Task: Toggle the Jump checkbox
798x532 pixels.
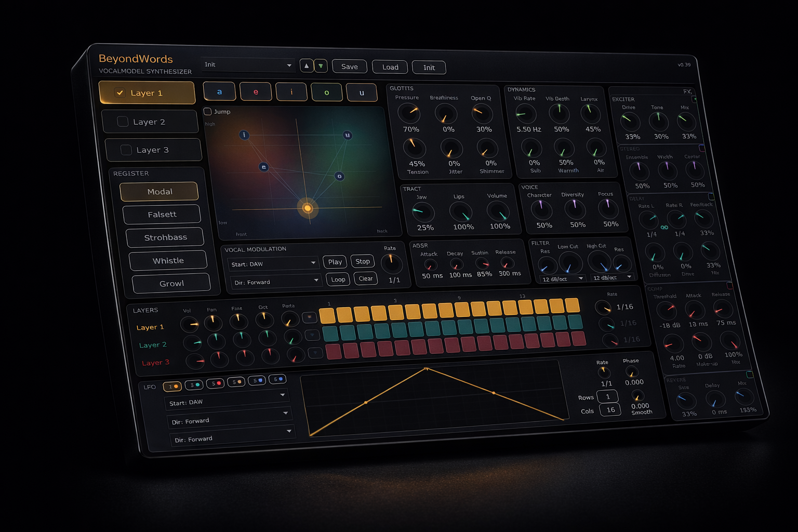Action: (208, 112)
